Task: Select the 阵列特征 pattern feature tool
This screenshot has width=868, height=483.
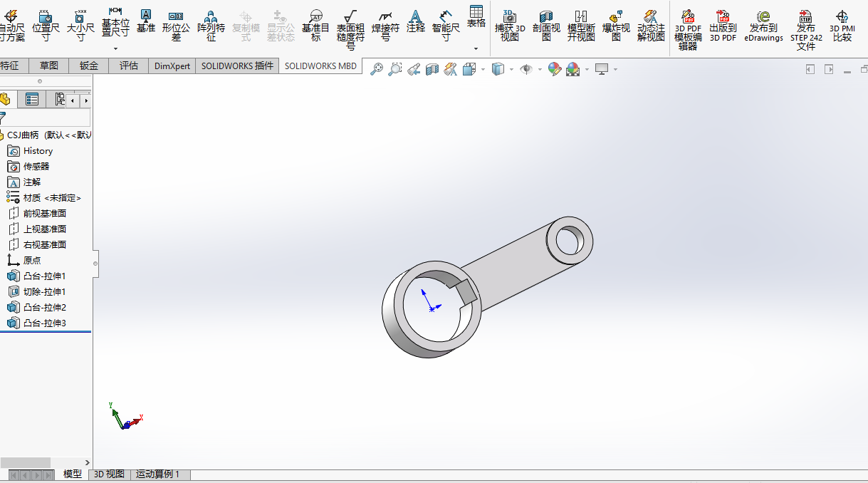Action: 211,25
